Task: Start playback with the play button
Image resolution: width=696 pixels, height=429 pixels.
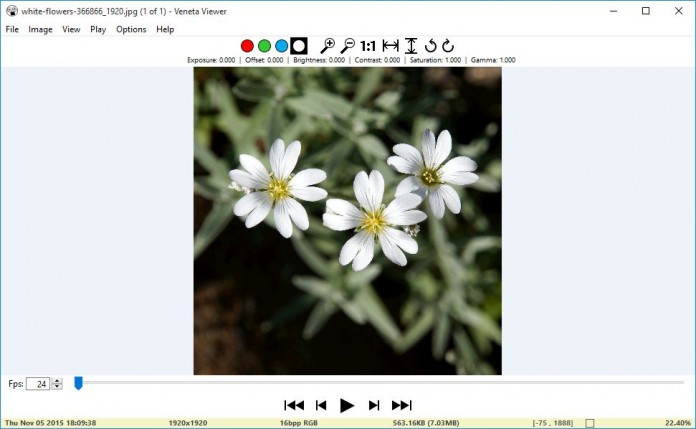Action: (347, 405)
